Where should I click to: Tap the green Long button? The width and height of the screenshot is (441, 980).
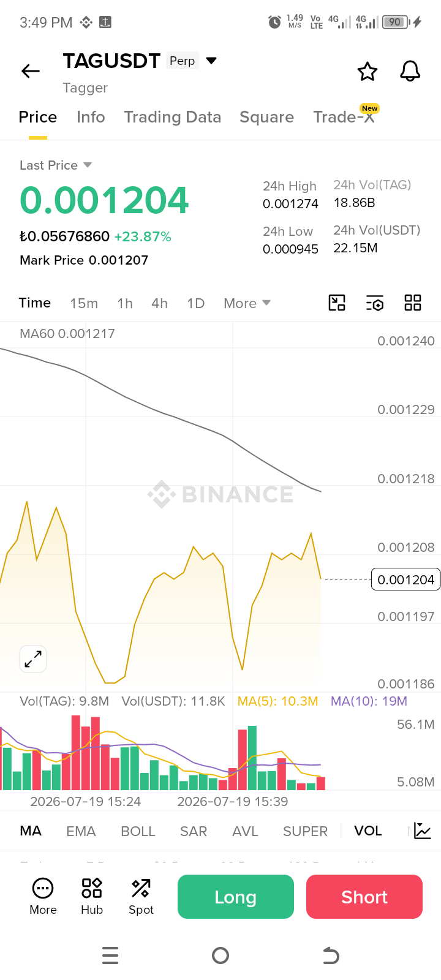(236, 897)
